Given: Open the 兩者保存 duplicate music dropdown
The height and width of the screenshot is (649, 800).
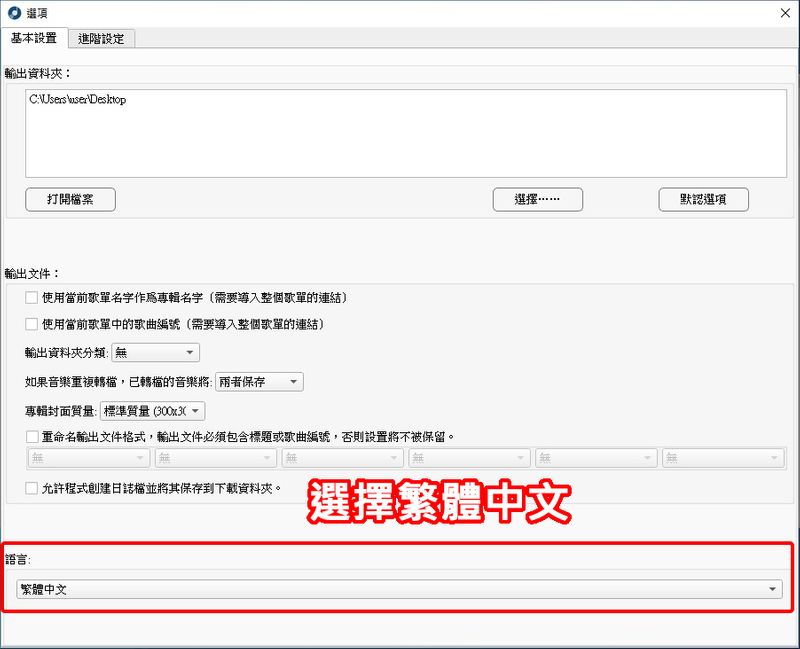Looking at the screenshot, I should click(259, 382).
